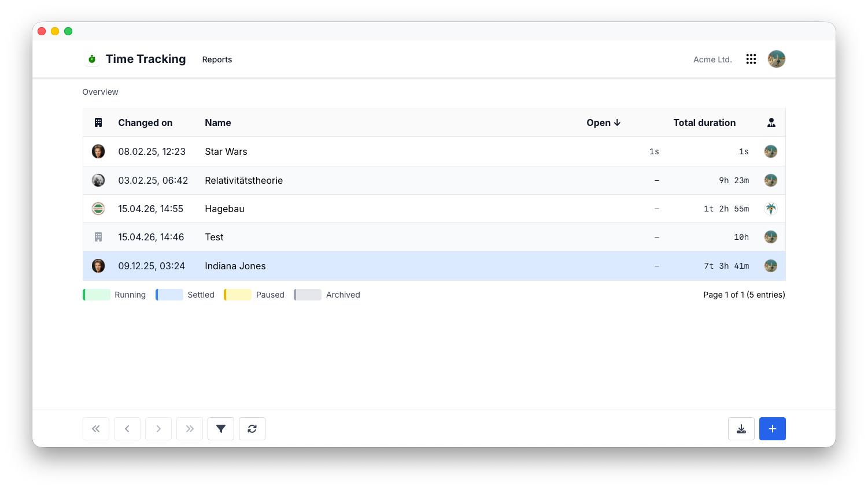Go to the first page
The height and width of the screenshot is (490, 868).
click(x=96, y=429)
